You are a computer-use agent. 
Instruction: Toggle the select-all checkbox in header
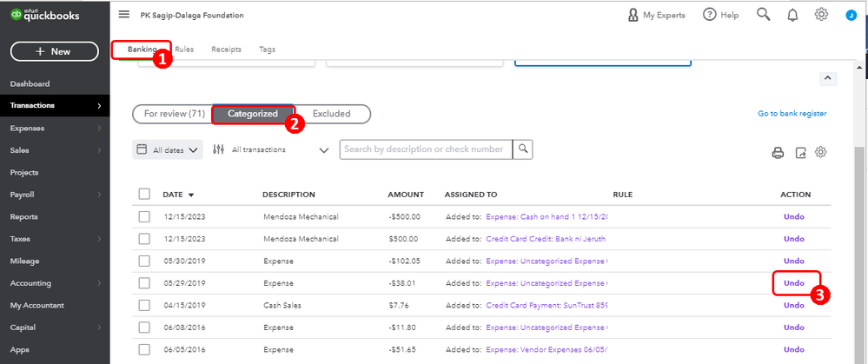(x=144, y=195)
